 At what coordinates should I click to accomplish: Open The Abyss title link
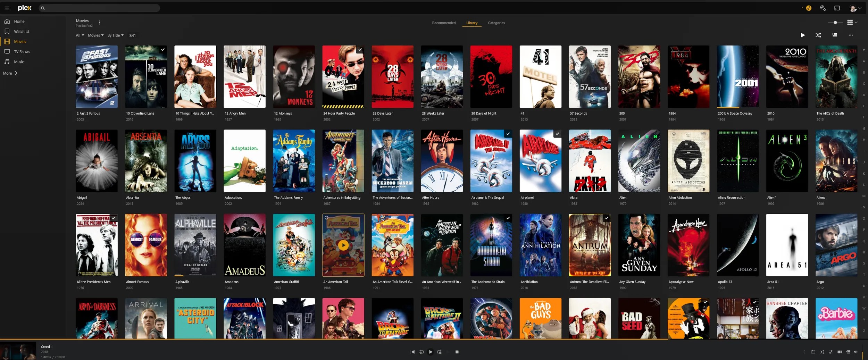pos(183,198)
